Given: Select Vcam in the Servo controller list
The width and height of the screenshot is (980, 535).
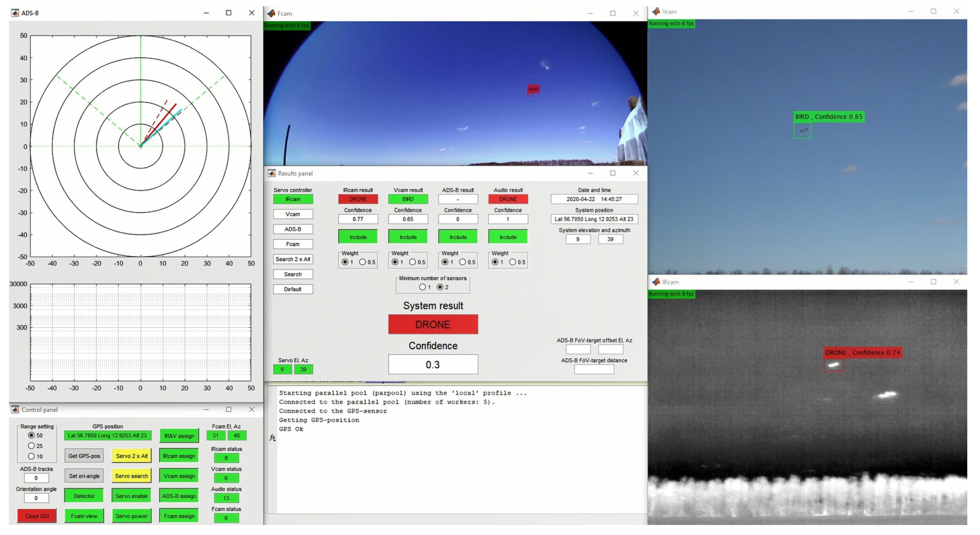Looking at the screenshot, I should pos(293,214).
